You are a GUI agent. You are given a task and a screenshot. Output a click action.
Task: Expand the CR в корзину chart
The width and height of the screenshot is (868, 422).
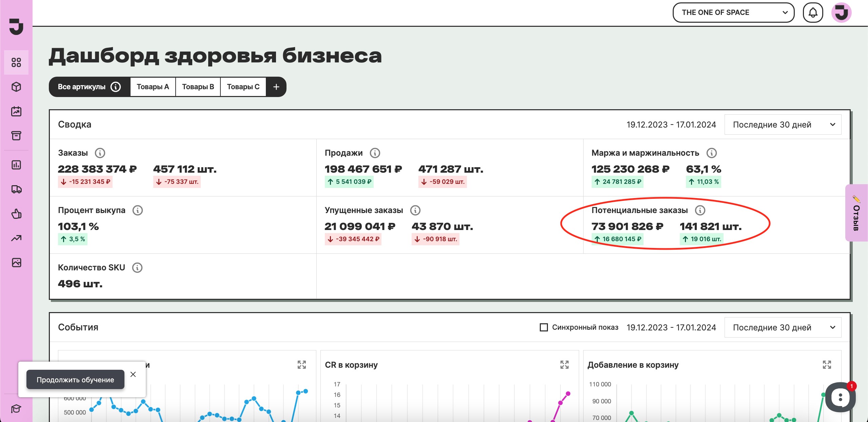pos(565,365)
